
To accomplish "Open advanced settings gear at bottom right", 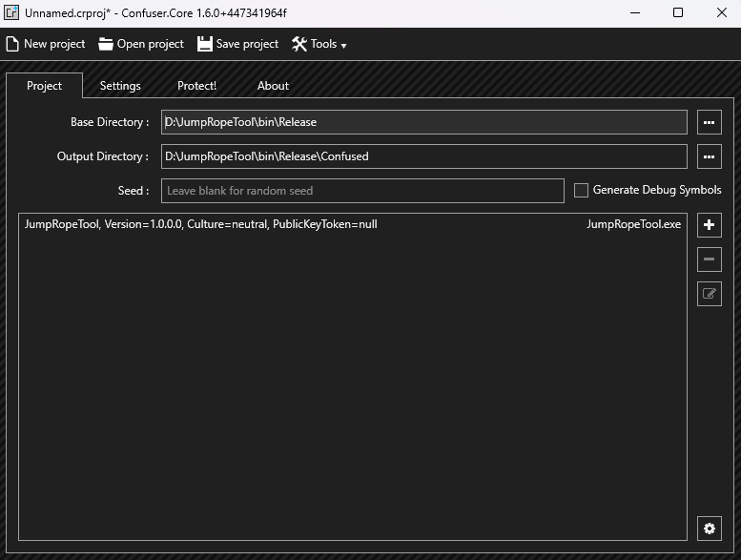I will tap(709, 529).
